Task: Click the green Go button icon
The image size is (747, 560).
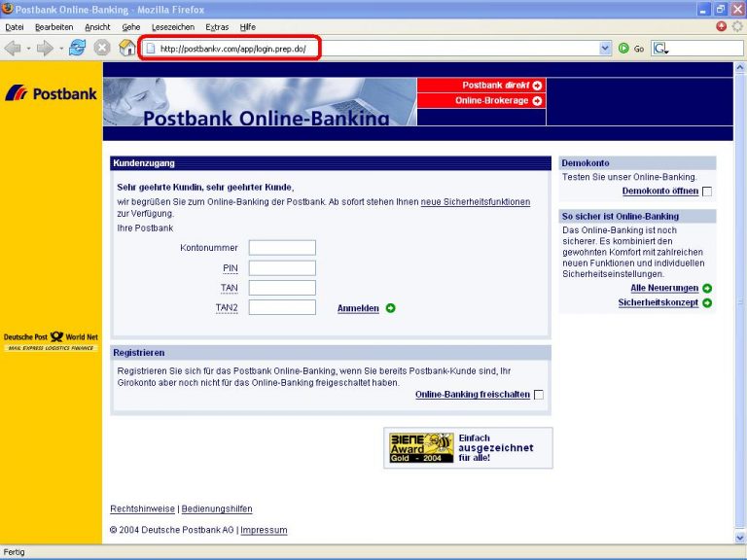Action: pos(624,48)
